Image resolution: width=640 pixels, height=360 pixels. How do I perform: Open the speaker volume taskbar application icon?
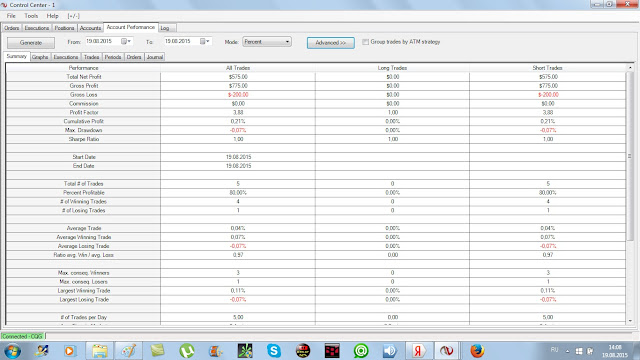pos(390,351)
